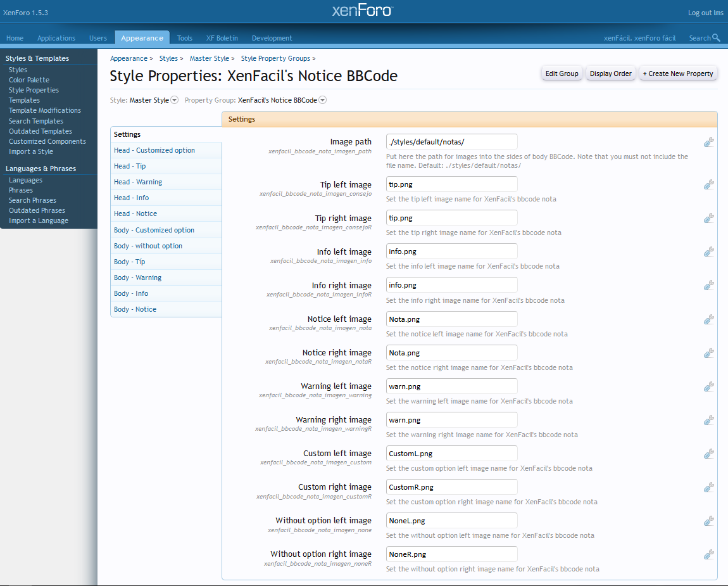Open Outdated Phrases in sidebar
Image resolution: width=728 pixels, height=586 pixels.
[37, 210]
